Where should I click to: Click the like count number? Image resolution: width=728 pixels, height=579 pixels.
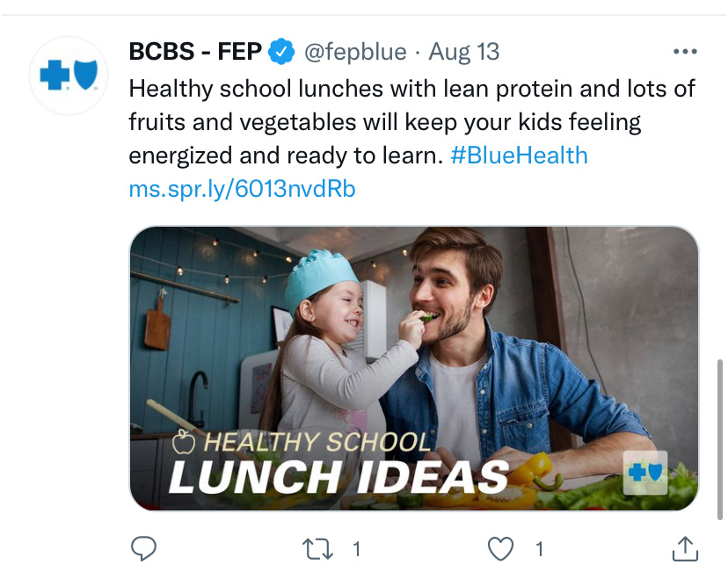pyautogui.click(x=539, y=549)
